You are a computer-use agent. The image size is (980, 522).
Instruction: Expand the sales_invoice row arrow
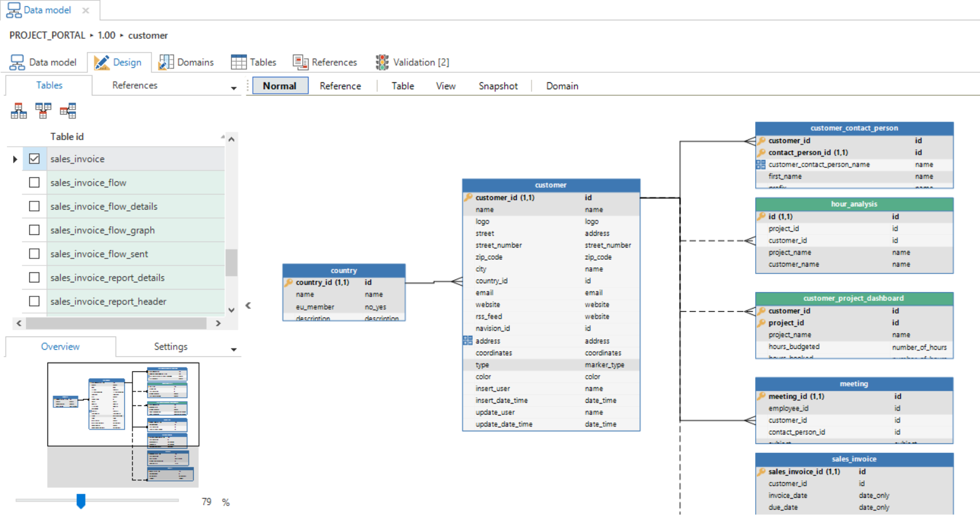15,159
